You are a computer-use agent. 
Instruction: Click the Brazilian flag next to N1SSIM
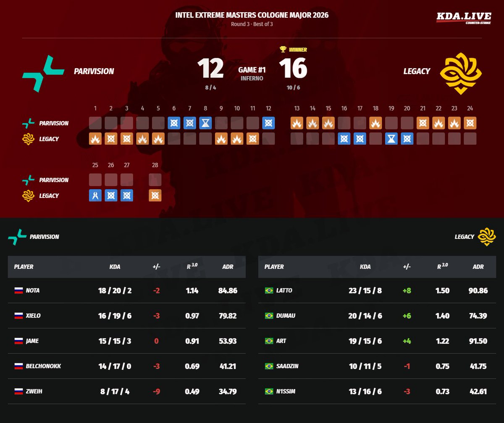269,391
